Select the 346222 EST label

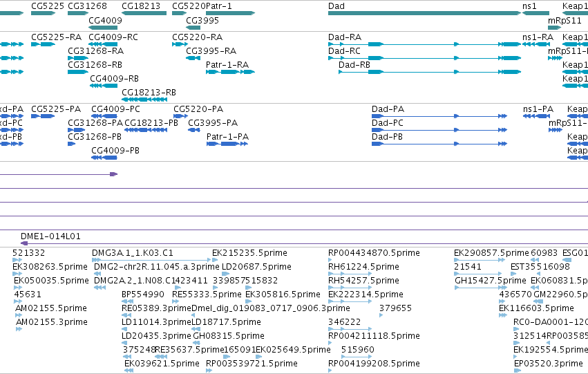point(344,322)
